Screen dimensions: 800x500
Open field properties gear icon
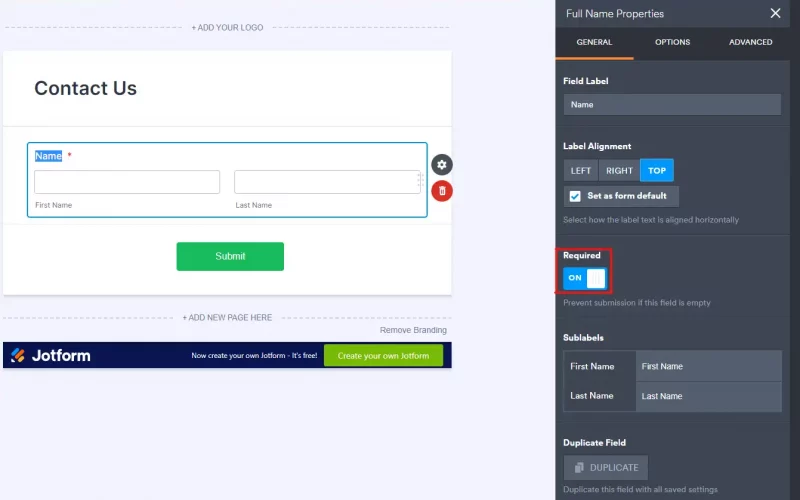click(442, 165)
